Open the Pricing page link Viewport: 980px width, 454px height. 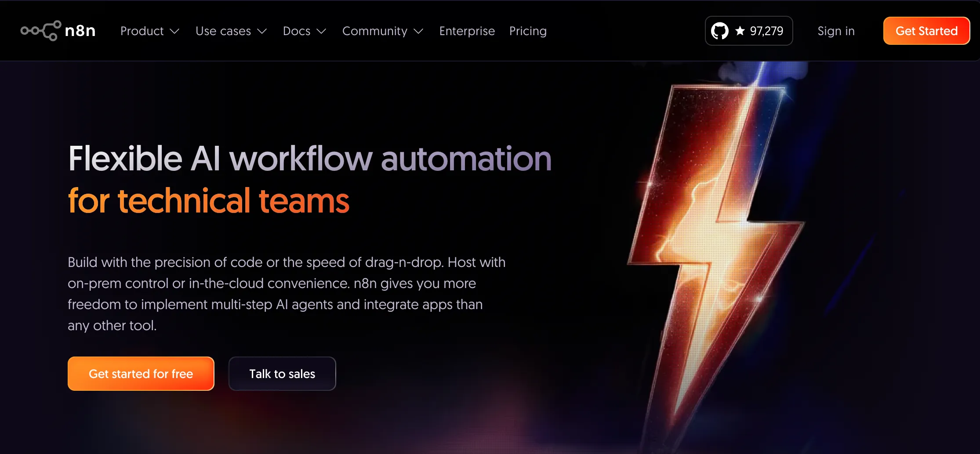528,31
